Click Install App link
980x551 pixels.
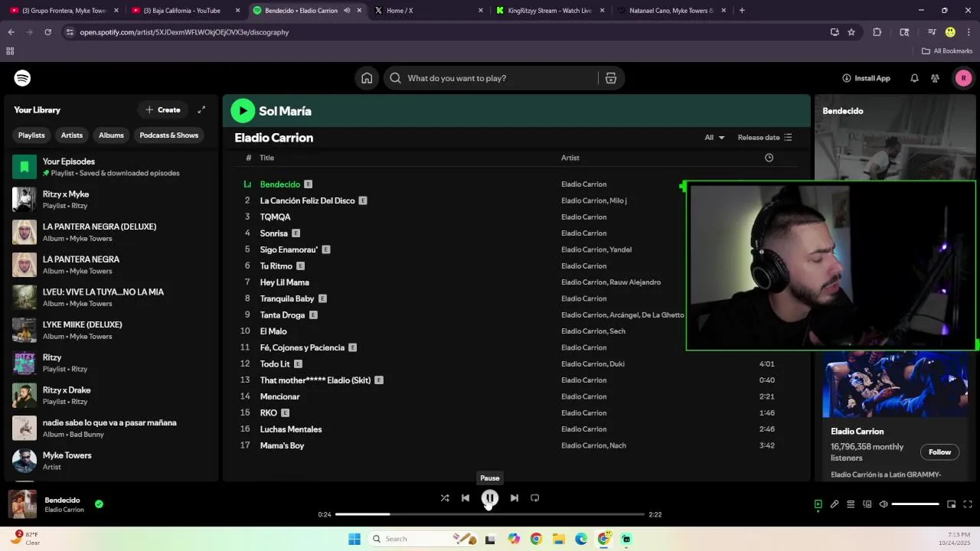click(x=866, y=78)
